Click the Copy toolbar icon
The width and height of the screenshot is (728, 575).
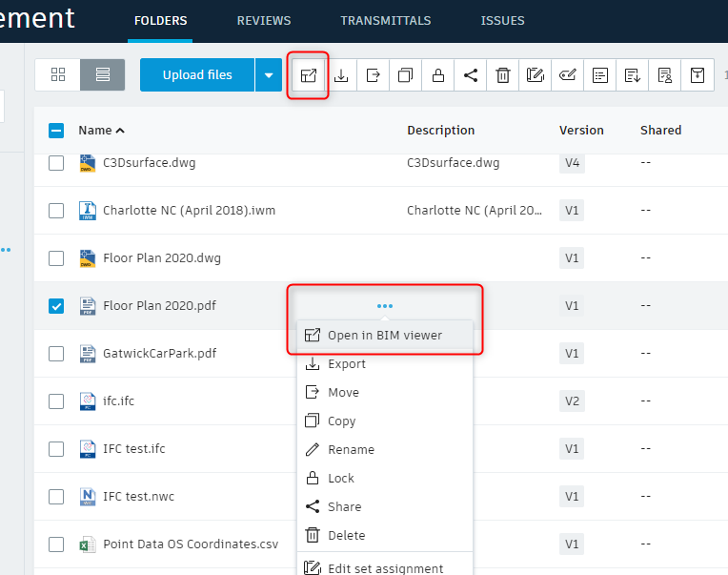[405, 75]
